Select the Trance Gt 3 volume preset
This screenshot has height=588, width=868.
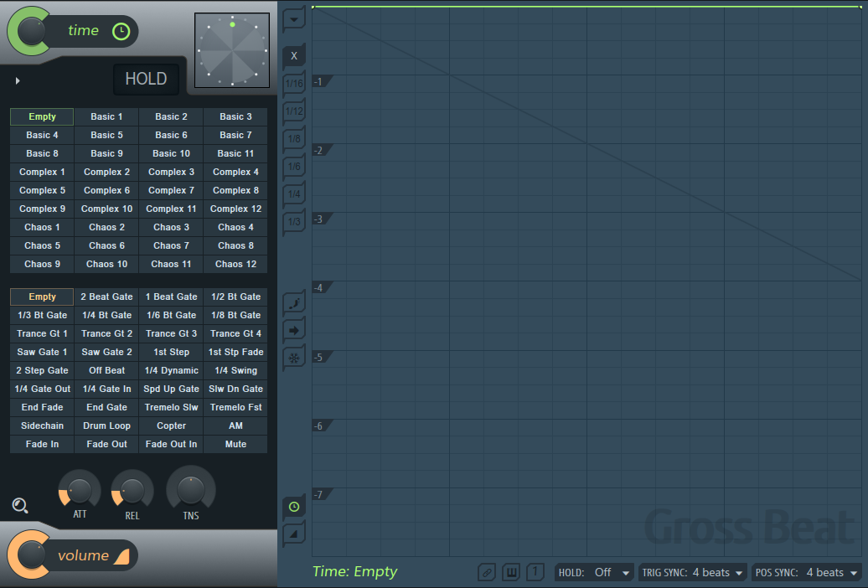(171, 334)
